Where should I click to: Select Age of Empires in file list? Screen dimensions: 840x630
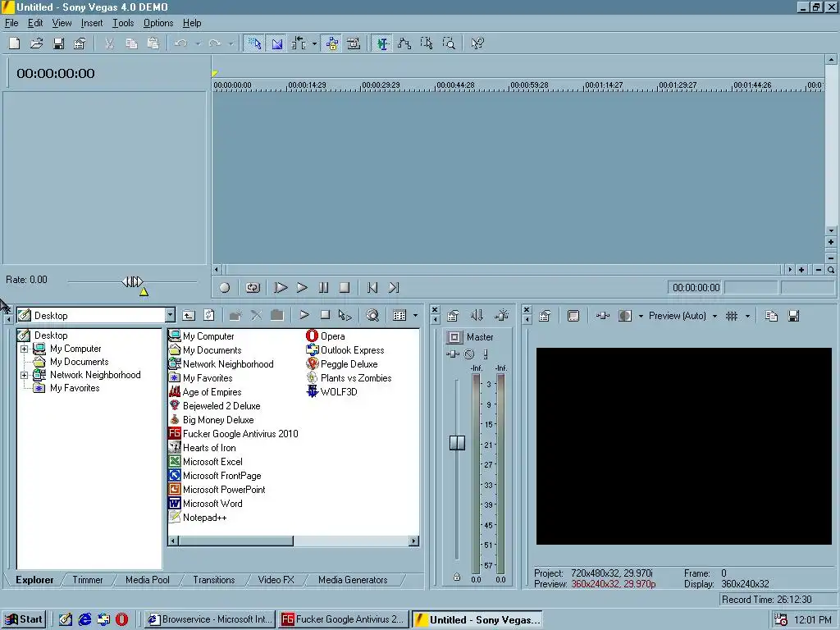(x=212, y=392)
